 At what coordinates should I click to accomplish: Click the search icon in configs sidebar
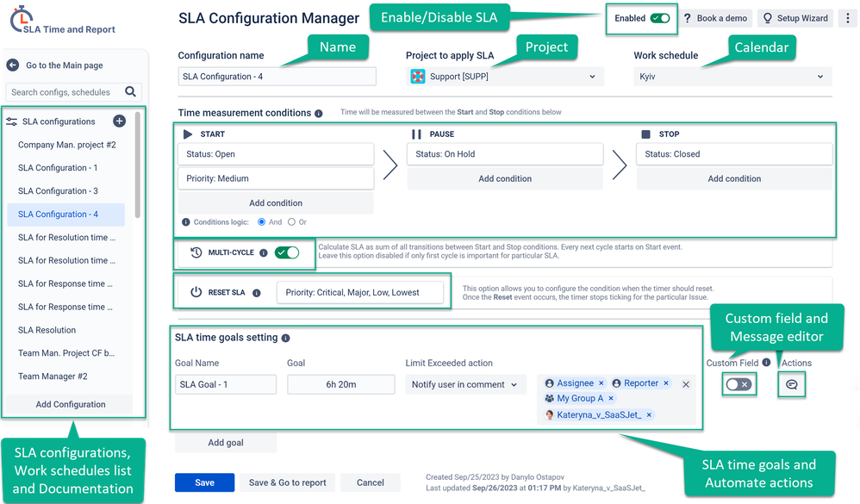[130, 91]
